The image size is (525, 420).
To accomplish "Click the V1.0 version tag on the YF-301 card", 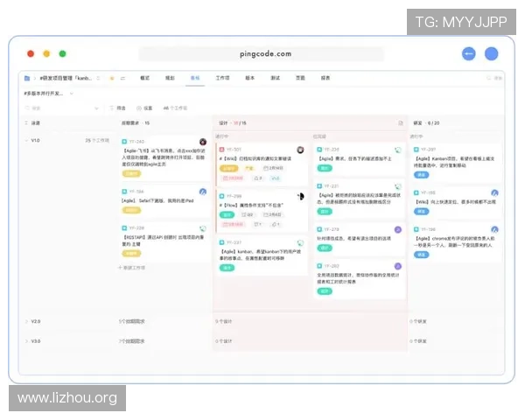I will (276, 178).
